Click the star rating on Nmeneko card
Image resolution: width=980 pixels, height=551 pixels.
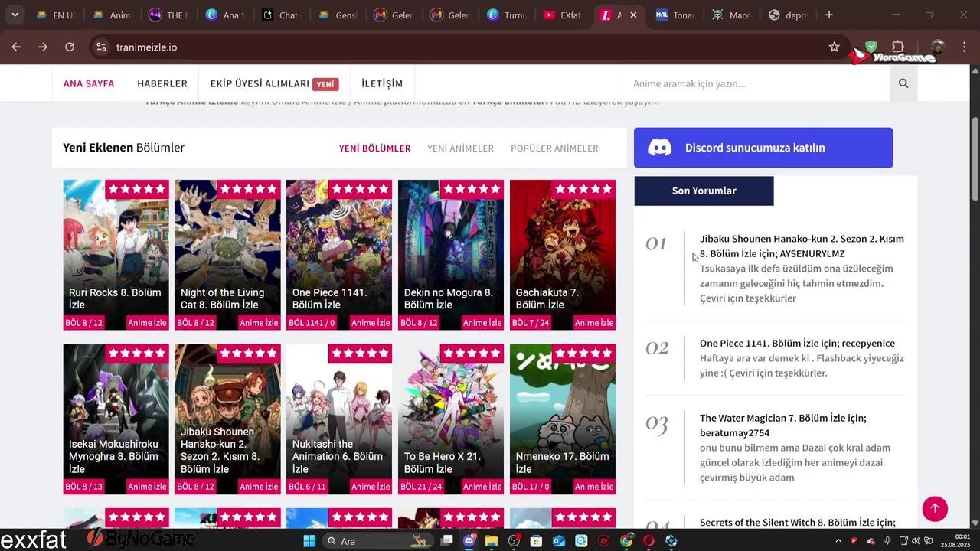coord(583,354)
